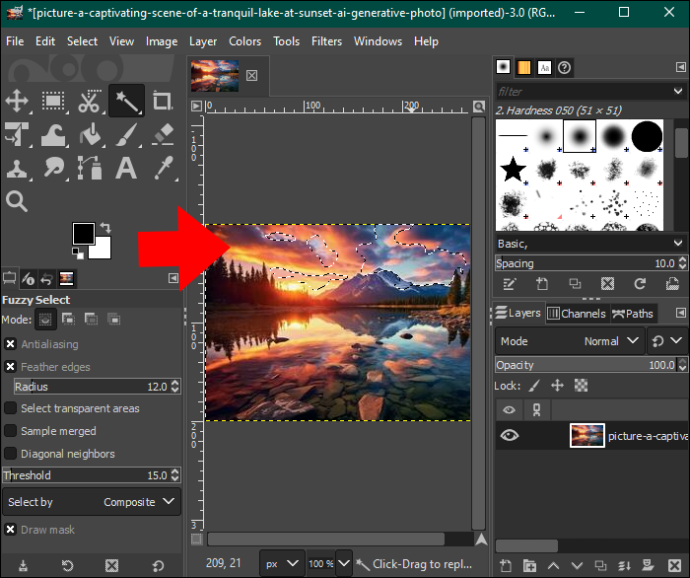Open the tool options panel menu arrow

[x=173, y=278]
